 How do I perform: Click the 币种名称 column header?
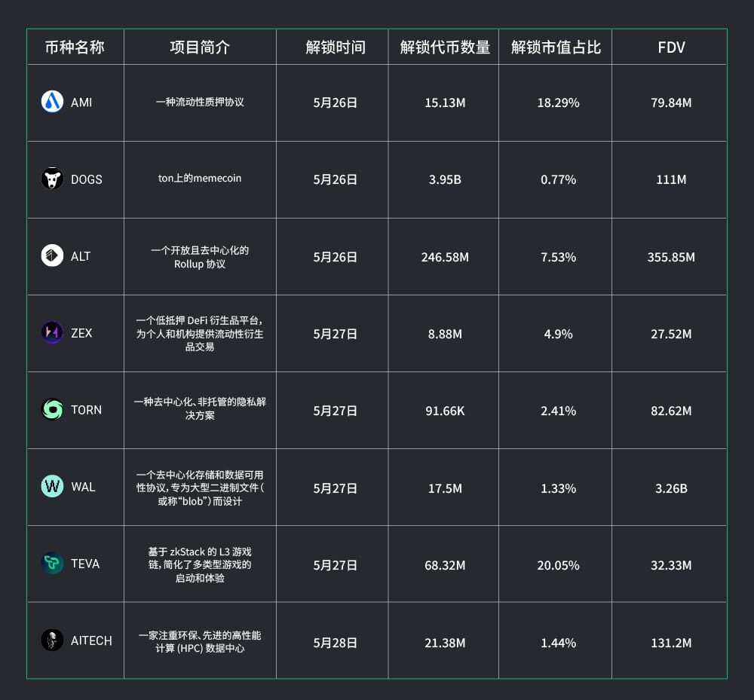pyautogui.click(x=75, y=47)
